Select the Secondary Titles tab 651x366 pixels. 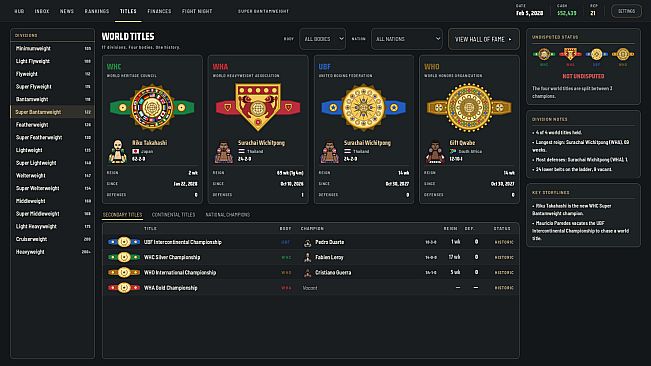(122, 215)
